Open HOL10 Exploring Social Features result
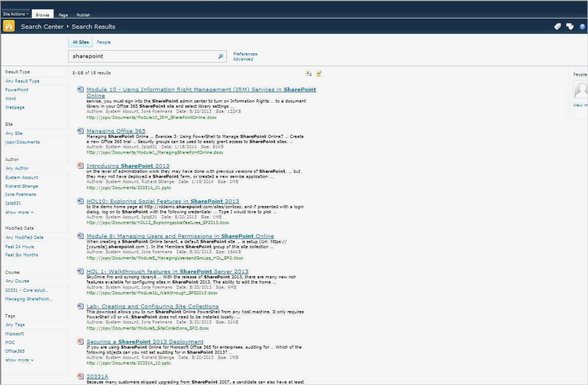The height and width of the screenshot is (385, 588). [x=163, y=201]
